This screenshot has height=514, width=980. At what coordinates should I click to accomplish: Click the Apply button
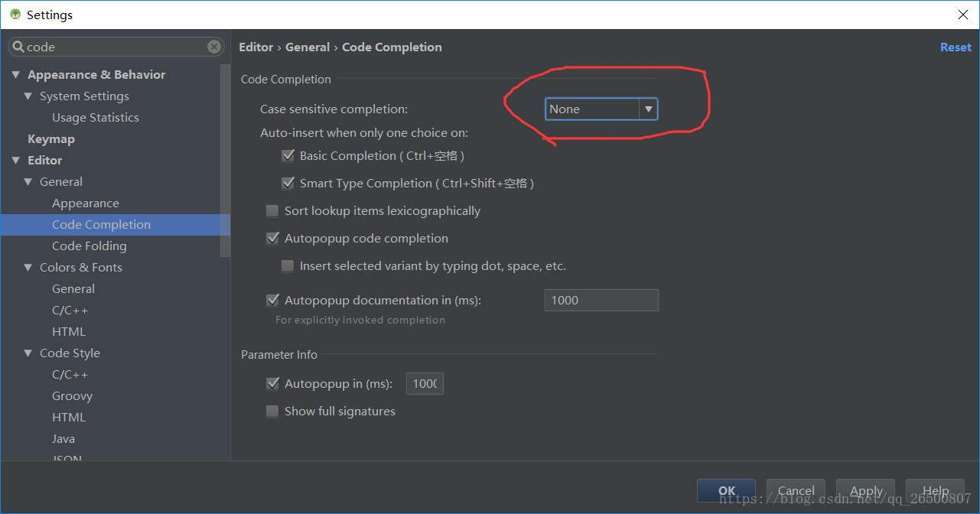coord(866,491)
